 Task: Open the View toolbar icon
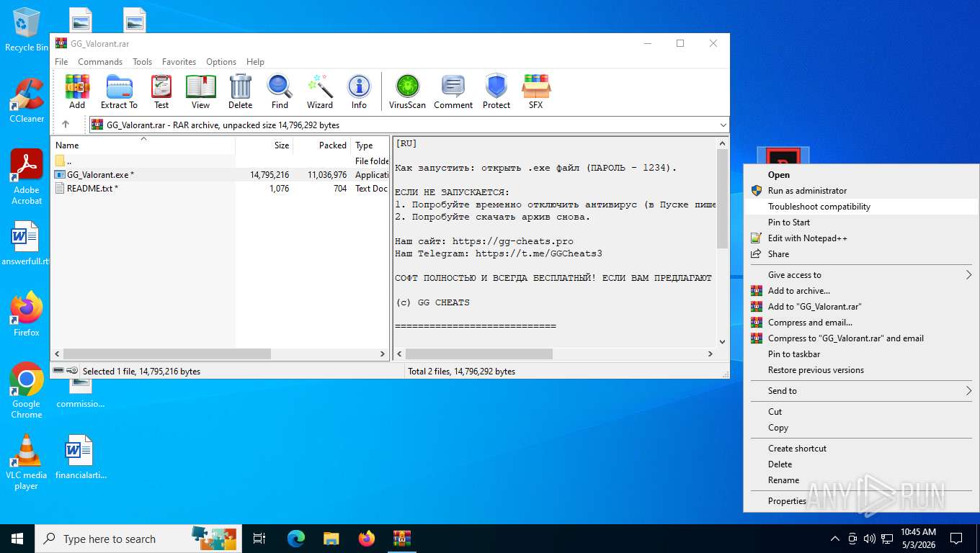[200, 91]
